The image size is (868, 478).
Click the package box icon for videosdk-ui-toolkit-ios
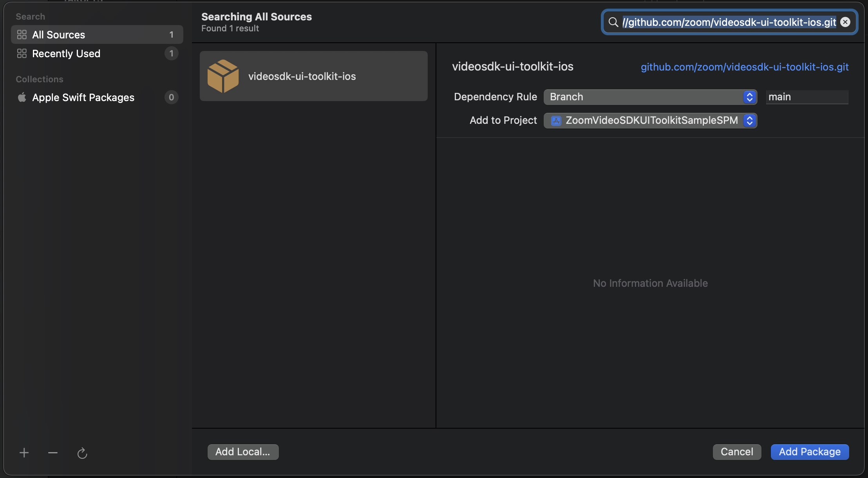(x=224, y=76)
